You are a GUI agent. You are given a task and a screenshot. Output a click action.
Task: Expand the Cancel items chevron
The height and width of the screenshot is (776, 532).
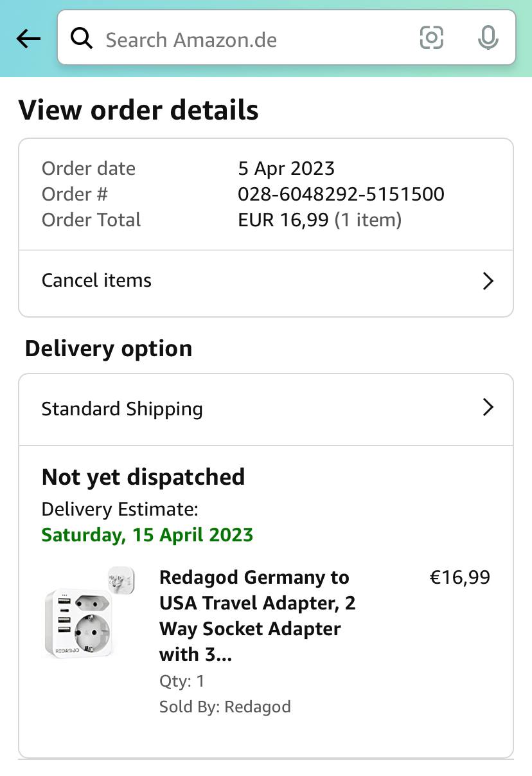coord(488,281)
